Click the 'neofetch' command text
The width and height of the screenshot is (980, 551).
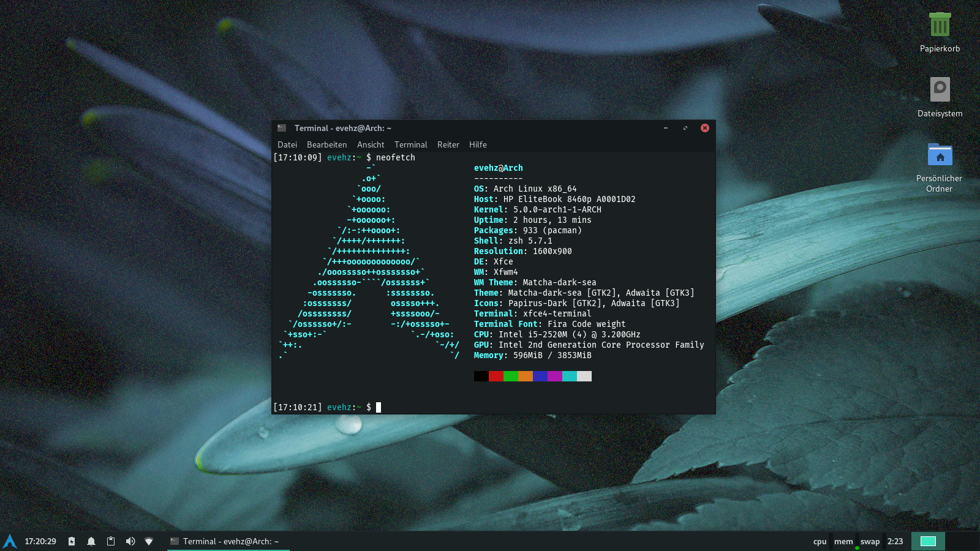(396, 157)
